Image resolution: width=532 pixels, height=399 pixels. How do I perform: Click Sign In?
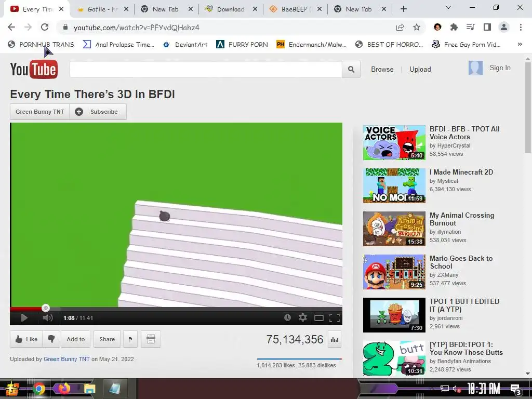point(500,68)
